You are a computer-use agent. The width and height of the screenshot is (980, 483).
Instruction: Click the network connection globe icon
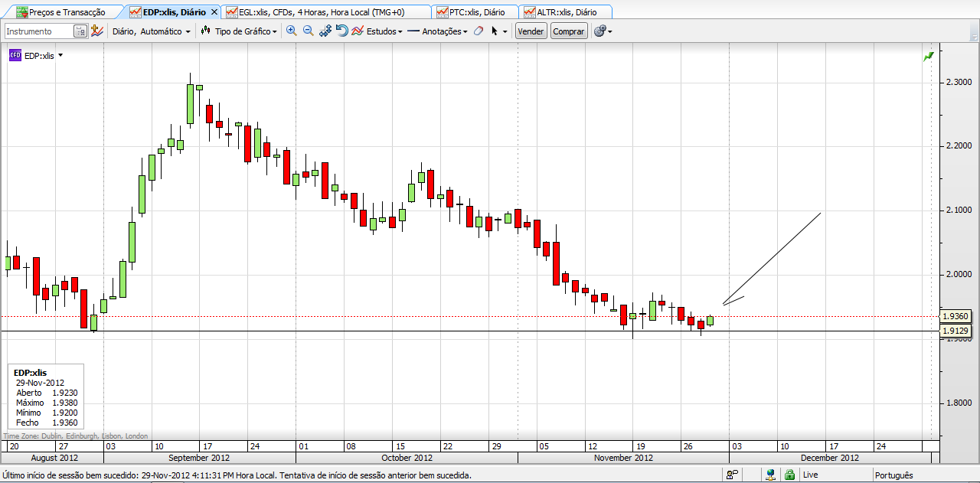772,475
